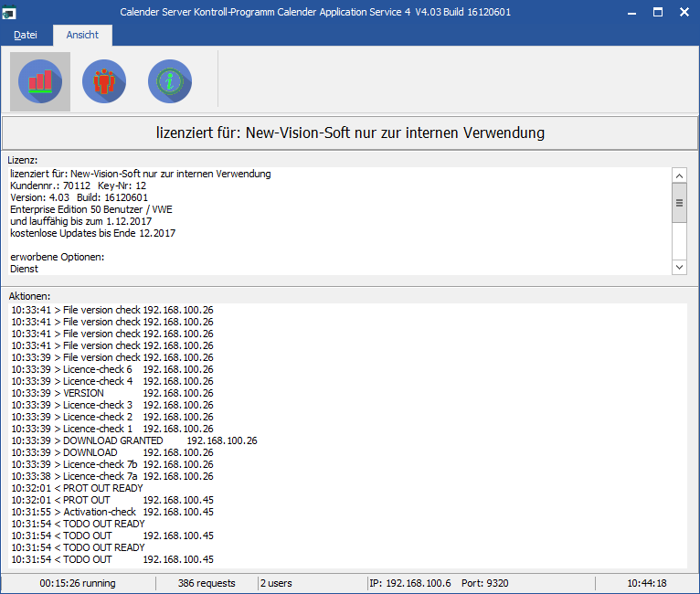700x594 pixels.
Task: Click the bar chart statistics icon
Action: point(40,81)
